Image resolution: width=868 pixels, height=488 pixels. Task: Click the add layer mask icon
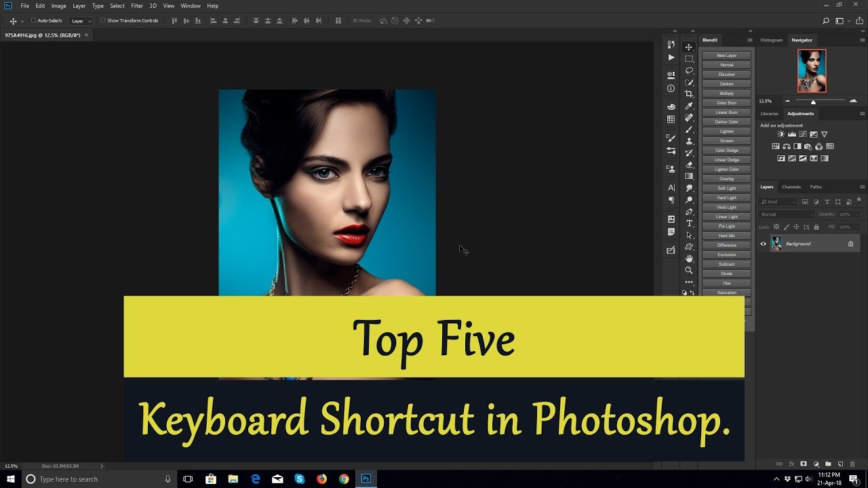(804, 464)
